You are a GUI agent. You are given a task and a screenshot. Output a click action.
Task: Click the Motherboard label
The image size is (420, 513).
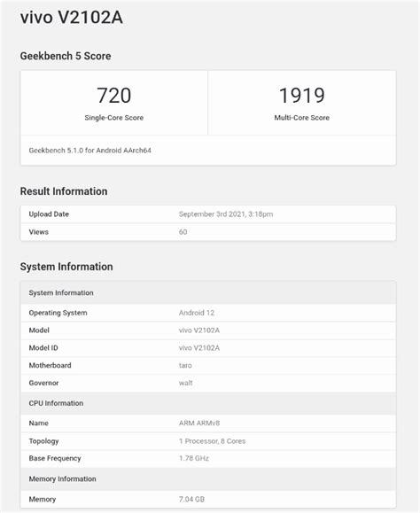50,365
